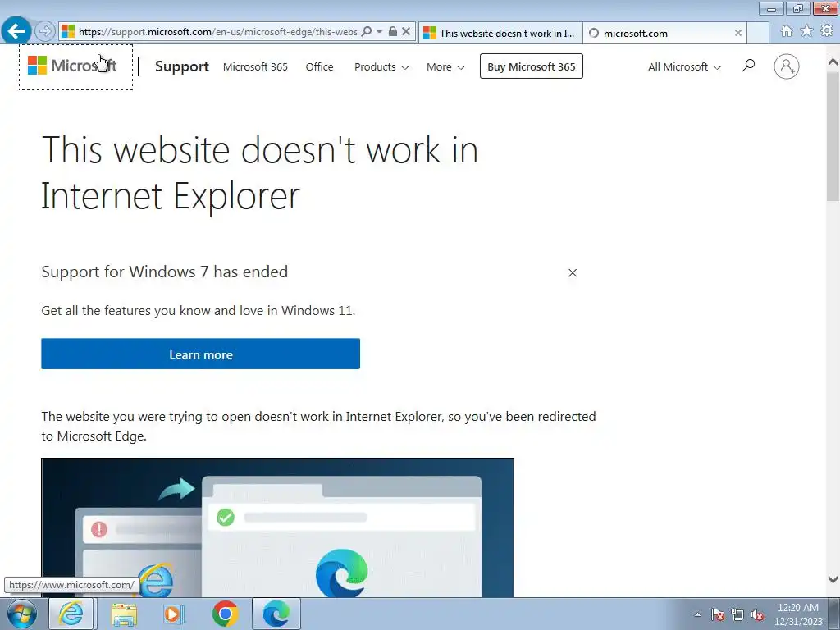Screen dimensions: 840x630
Task: Open the site search magnifier icon
Action: (748, 66)
